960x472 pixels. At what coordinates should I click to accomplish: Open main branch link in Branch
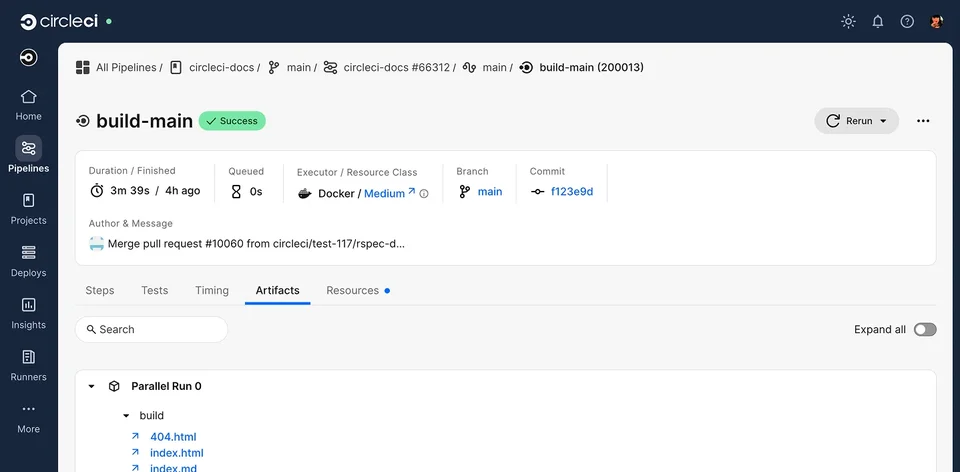pyautogui.click(x=490, y=192)
